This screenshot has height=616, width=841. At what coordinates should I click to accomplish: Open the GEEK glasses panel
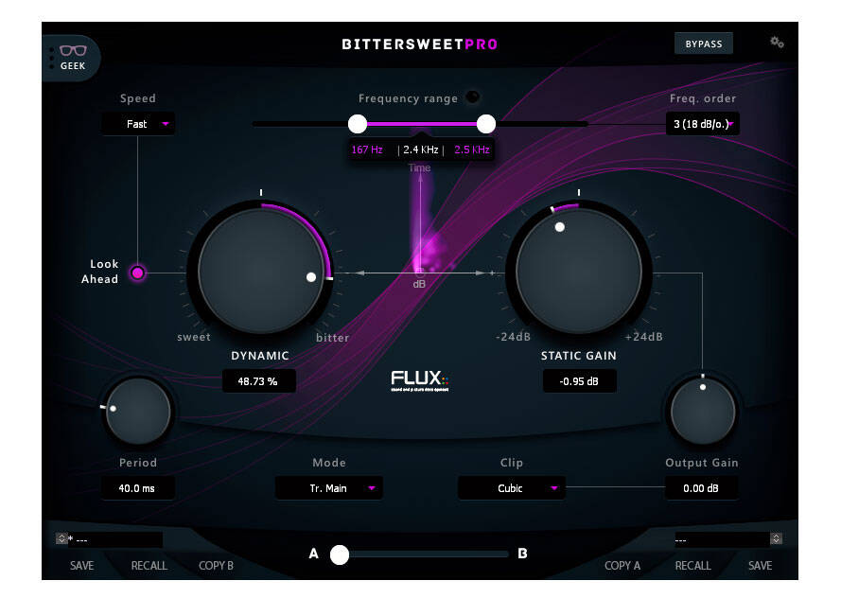(x=73, y=58)
